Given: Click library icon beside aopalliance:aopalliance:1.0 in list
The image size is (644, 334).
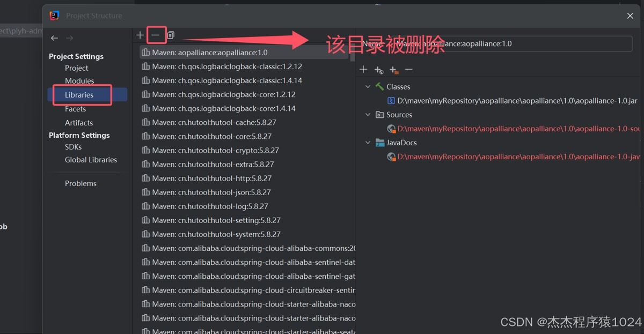Looking at the screenshot, I should [145, 53].
